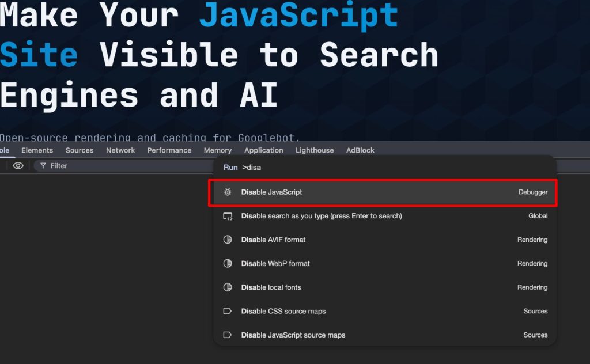
Task: Click the rendering icon beside Disable AVIF format
Action: [228, 240]
